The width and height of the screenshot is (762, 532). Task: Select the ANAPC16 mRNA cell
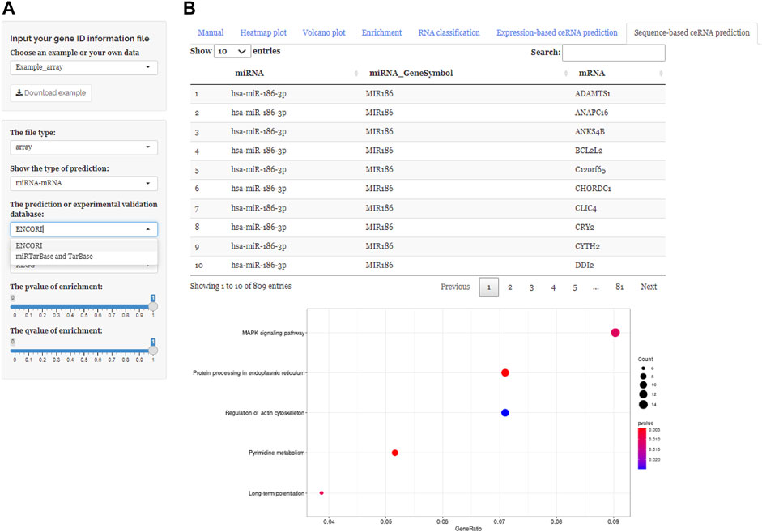coord(591,113)
